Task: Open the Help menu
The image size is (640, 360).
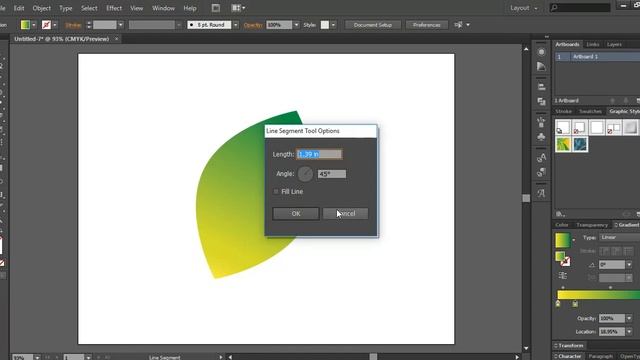Action: click(x=190, y=8)
